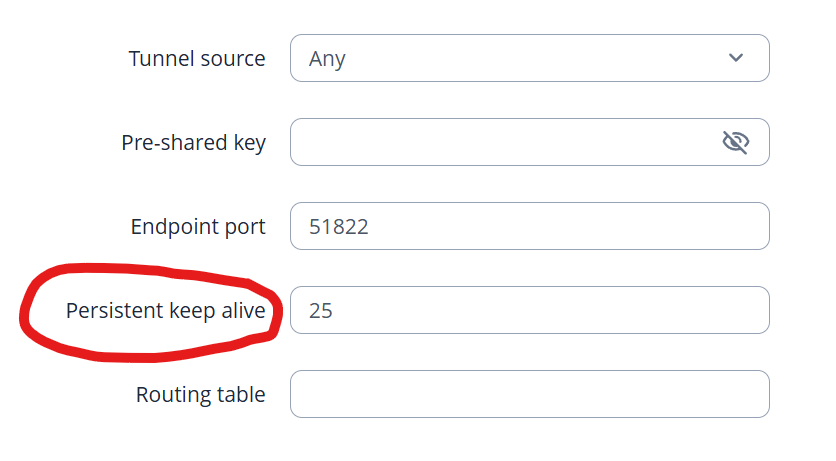Click the "Pre-shared key" label text
Image resolution: width=836 pixels, height=461 pixels.
tap(193, 143)
